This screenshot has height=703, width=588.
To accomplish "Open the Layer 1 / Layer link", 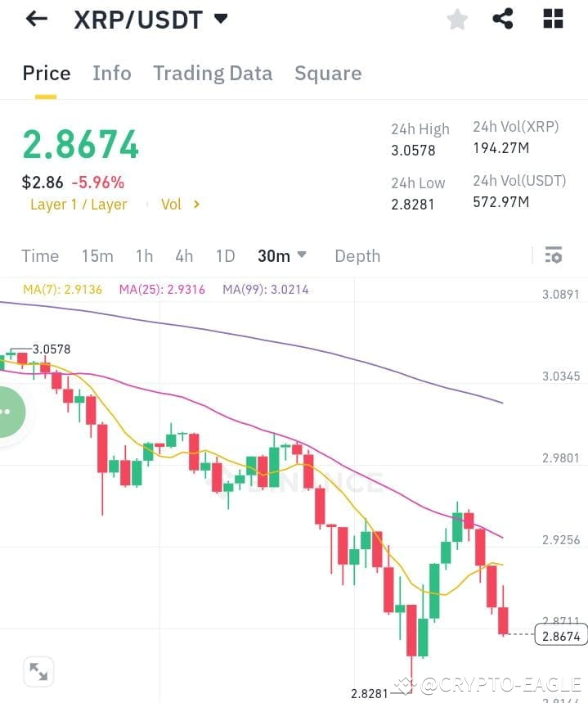I will [79, 205].
